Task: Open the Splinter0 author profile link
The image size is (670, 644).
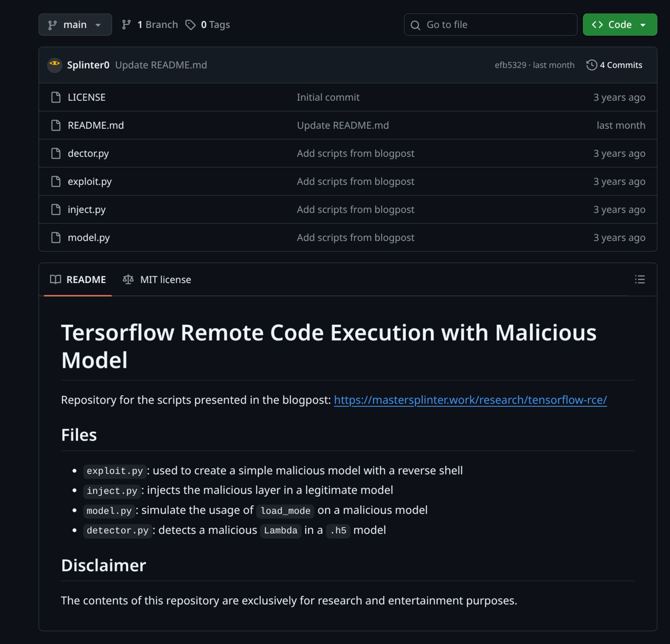Action: (88, 65)
